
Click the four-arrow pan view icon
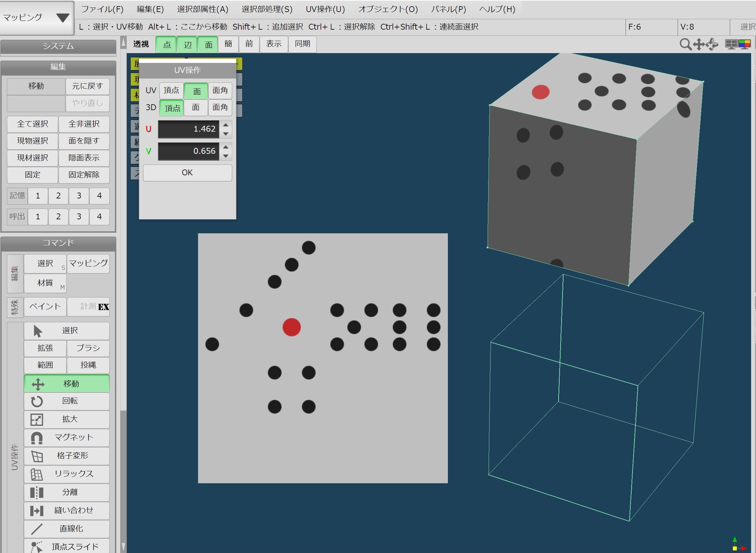[699, 44]
